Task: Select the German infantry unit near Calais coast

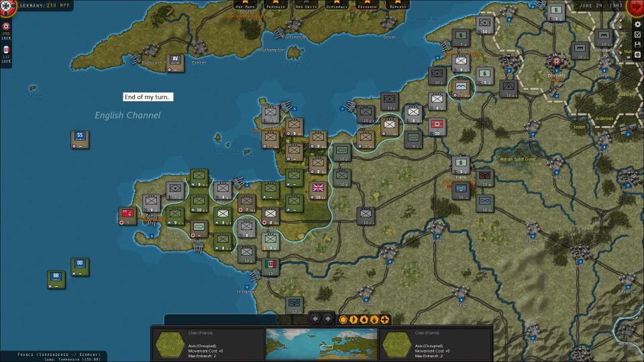Action: [x=461, y=63]
